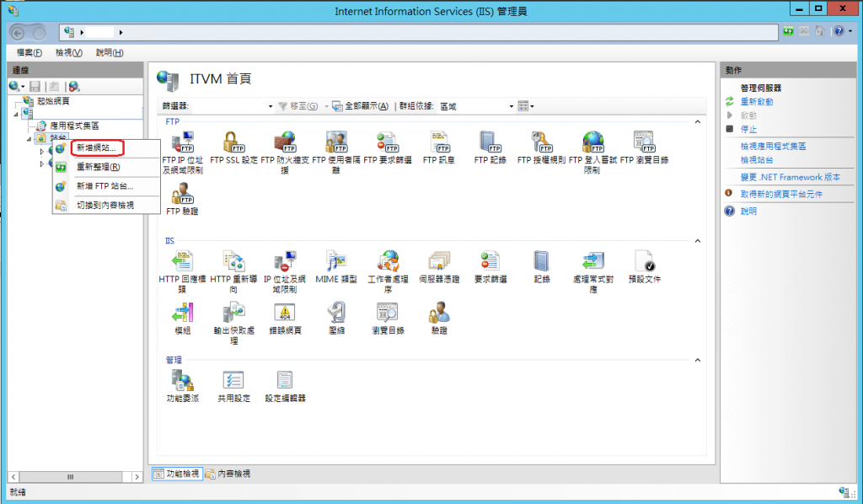Click the back navigation arrow button
The height and width of the screenshot is (504, 863).
point(18,33)
